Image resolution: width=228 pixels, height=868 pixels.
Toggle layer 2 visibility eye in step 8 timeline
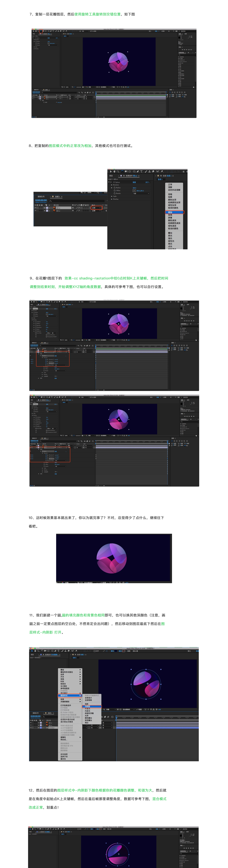(x=35, y=211)
